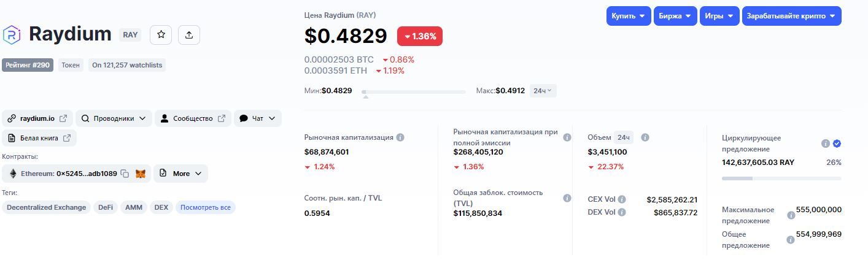Click the min-max price range slider
The image size is (868, 268).
click(414, 92)
